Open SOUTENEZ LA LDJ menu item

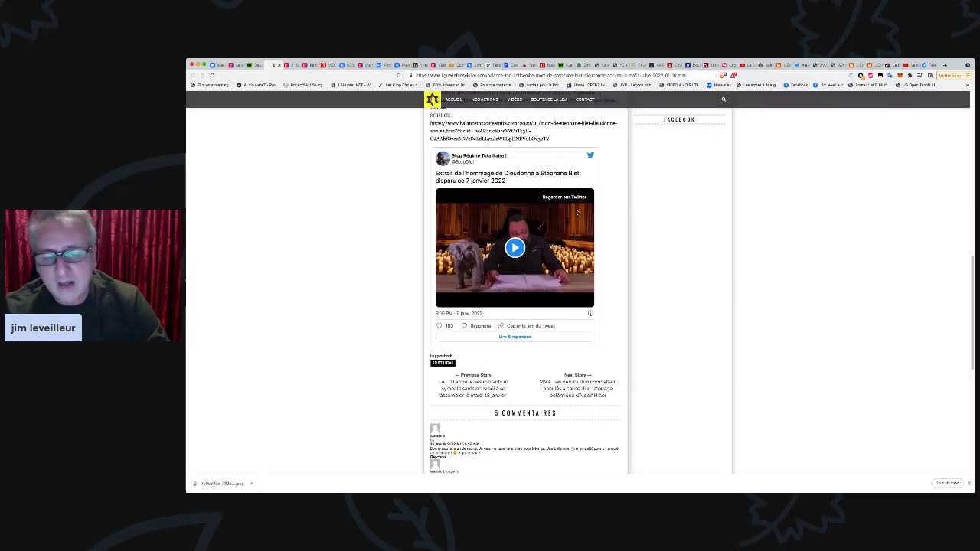(548, 99)
